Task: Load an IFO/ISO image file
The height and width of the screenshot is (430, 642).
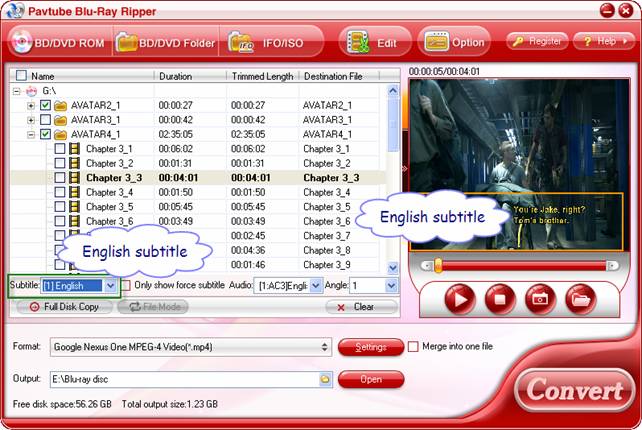Action: (270, 42)
